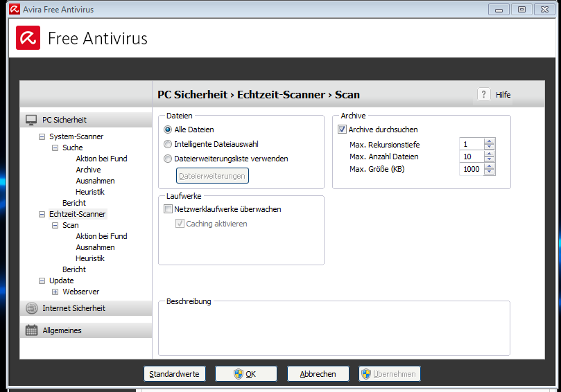The width and height of the screenshot is (561, 392).
Task: Collapse the Scan tree node under Echtzeit-Scanner
Action: [55, 225]
